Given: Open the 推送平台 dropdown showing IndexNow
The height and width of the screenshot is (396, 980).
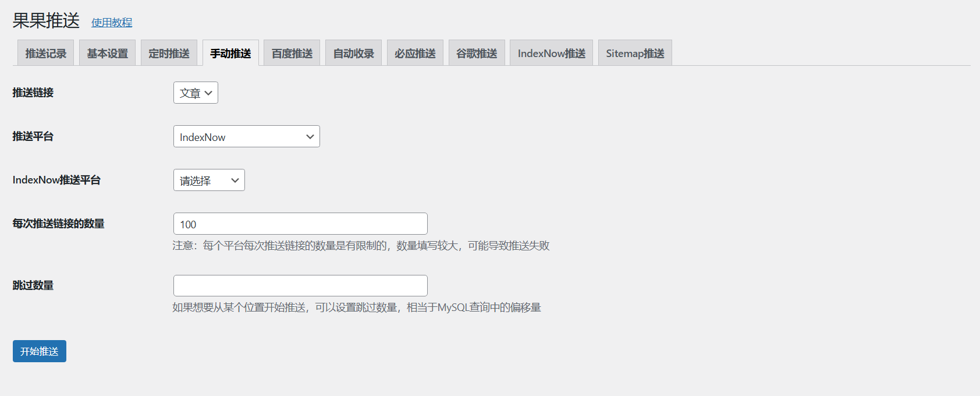Looking at the screenshot, I should [x=247, y=136].
